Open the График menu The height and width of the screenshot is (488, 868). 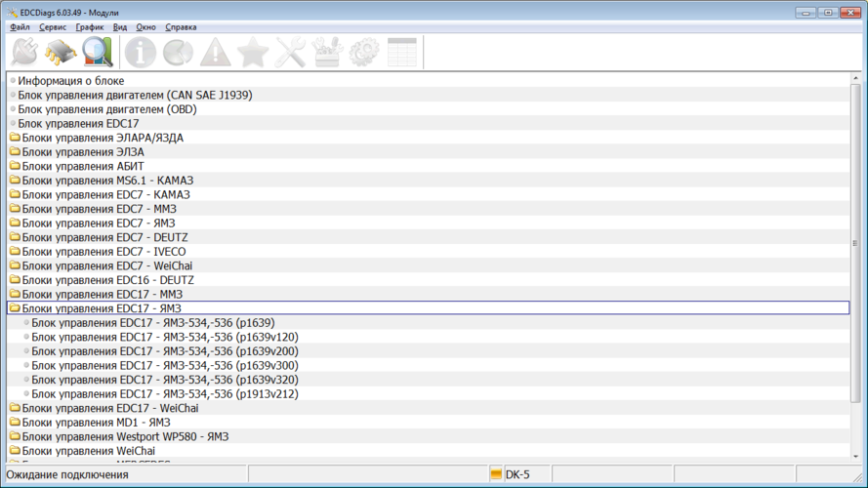click(90, 27)
